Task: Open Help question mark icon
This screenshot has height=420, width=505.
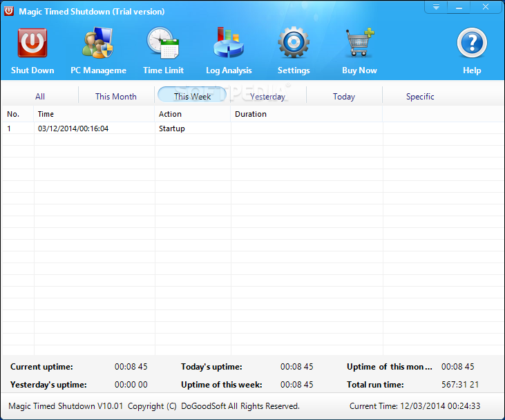Action: (472, 43)
